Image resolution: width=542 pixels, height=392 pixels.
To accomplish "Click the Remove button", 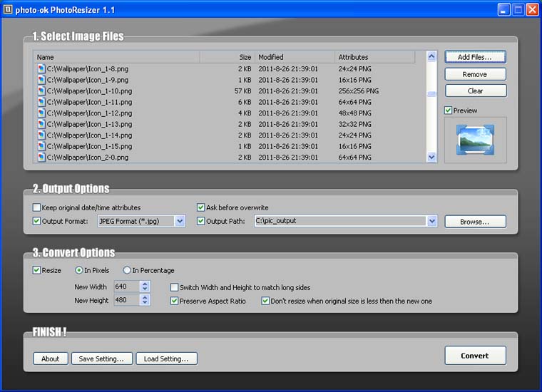I will point(475,74).
